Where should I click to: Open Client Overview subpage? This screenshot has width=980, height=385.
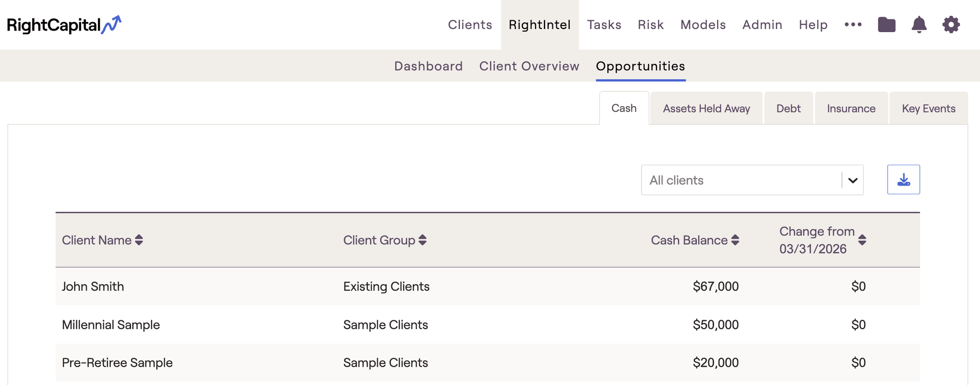529,66
